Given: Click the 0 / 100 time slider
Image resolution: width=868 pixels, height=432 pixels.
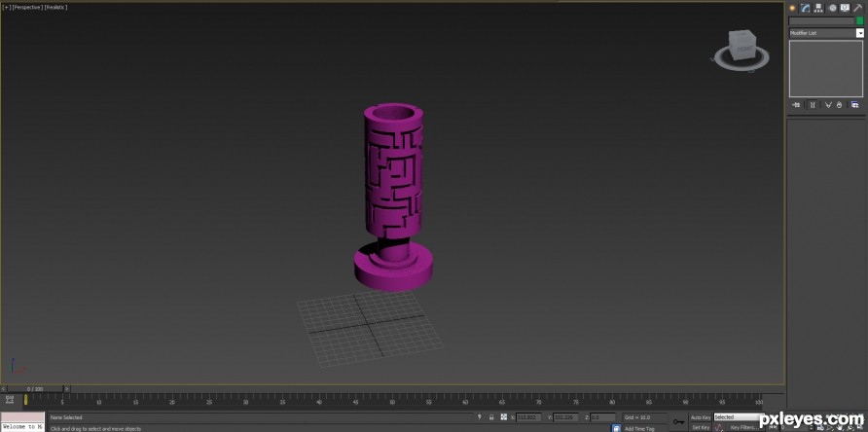Looking at the screenshot, I should 35,389.
